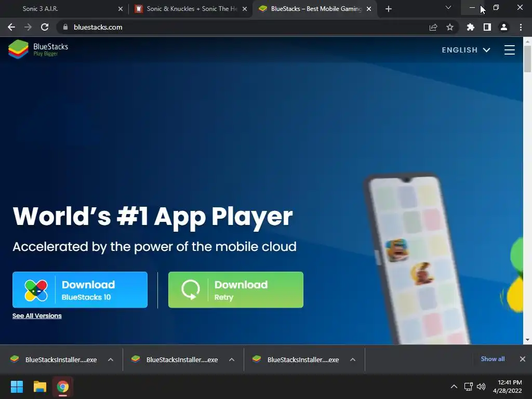Expand options for third BlueStacksInstaller download
532x399 pixels.
click(x=353, y=360)
